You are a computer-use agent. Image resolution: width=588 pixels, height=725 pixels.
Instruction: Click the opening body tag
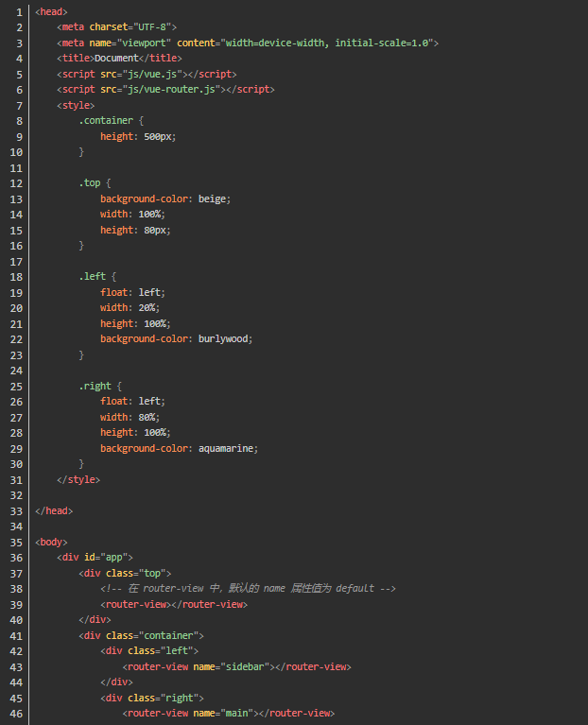[x=51, y=542]
